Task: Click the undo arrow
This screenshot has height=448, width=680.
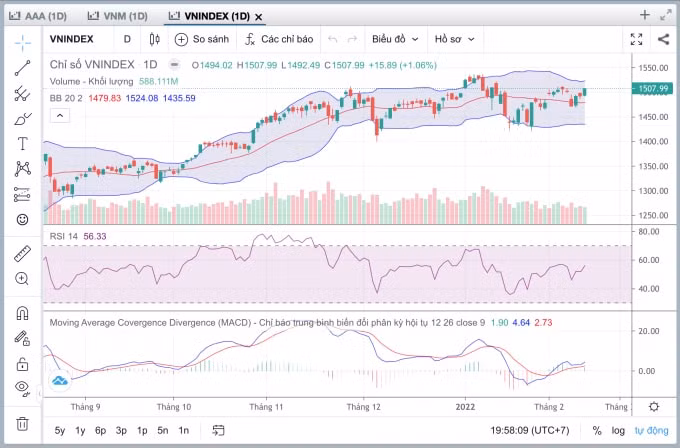Action: point(333,39)
